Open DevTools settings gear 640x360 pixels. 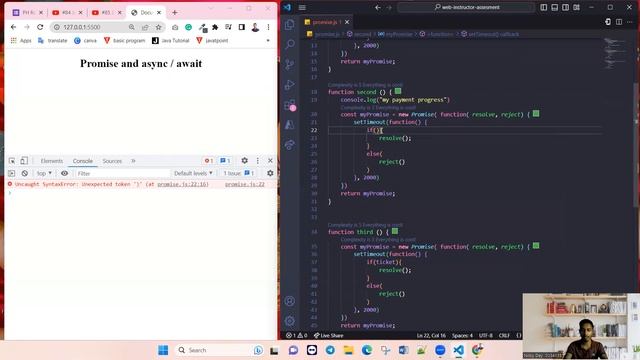point(244,161)
